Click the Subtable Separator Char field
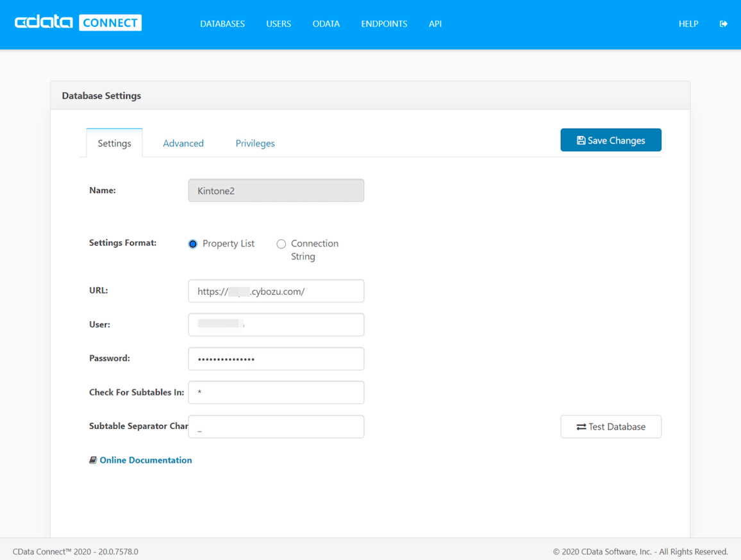The width and height of the screenshot is (741, 560). pyautogui.click(x=276, y=427)
